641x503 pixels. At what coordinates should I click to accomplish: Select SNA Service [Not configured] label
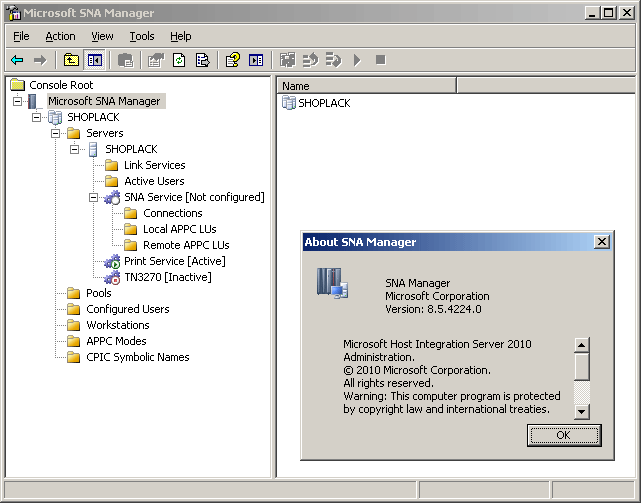pyautogui.click(x=194, y=198)
